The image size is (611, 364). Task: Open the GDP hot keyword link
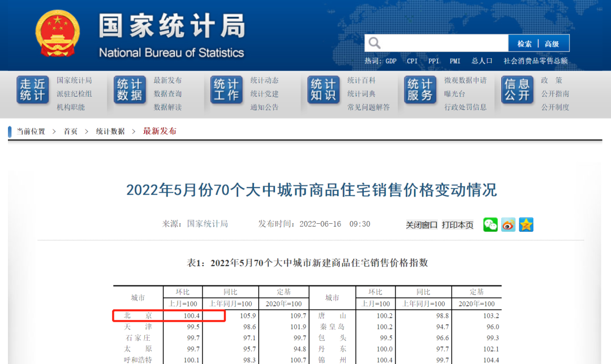(390, 60)
